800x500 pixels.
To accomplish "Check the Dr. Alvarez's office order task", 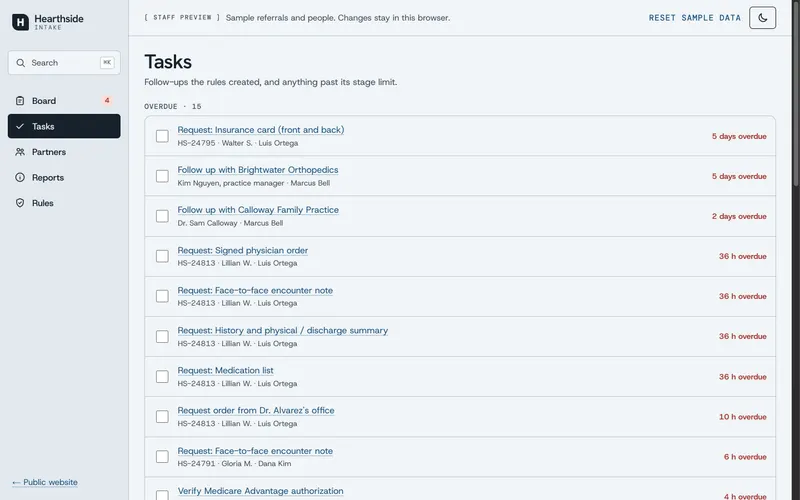I will [x=162, y=416].
